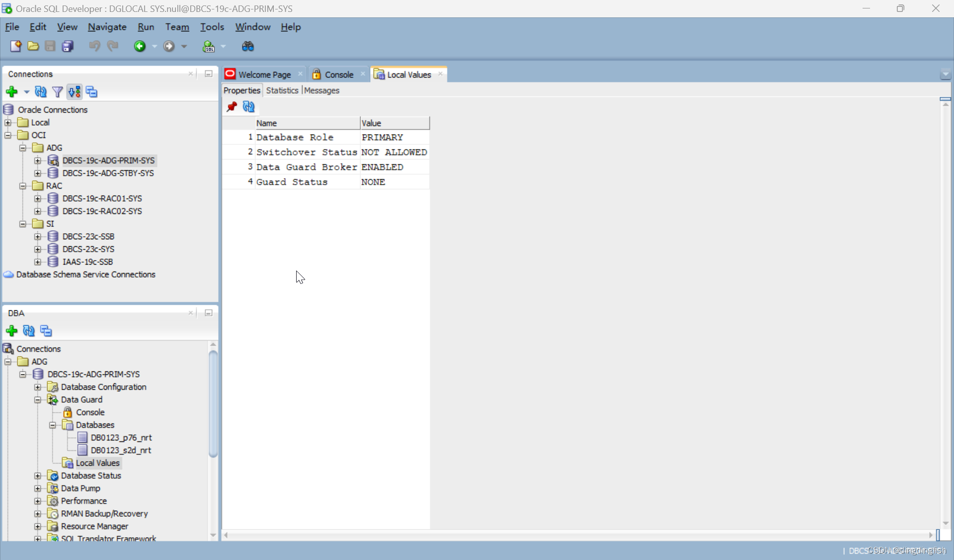Expand the RMAN Backup/Recovery node
Viewport: 954px width, 560px height.
(38, 514)
